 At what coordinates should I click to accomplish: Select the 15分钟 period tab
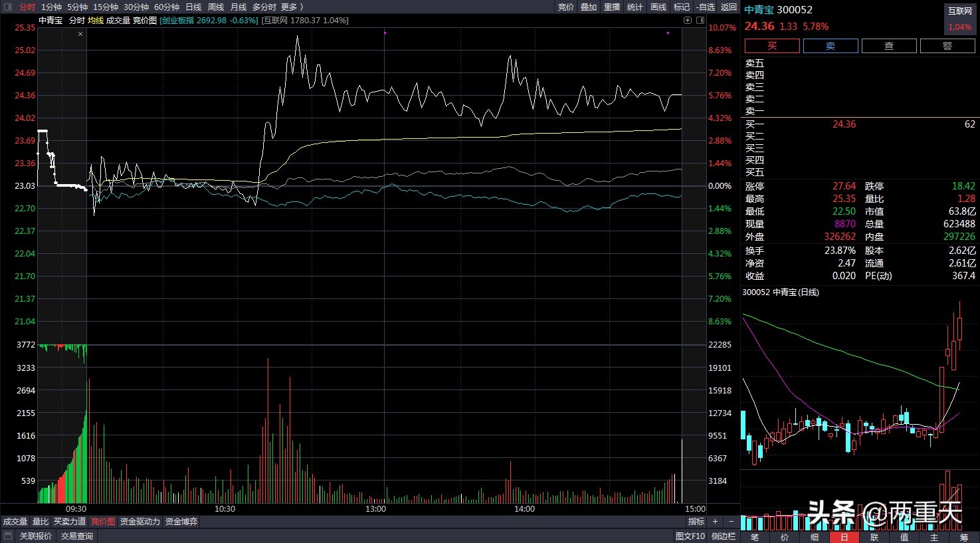click(x=106, y=7)
